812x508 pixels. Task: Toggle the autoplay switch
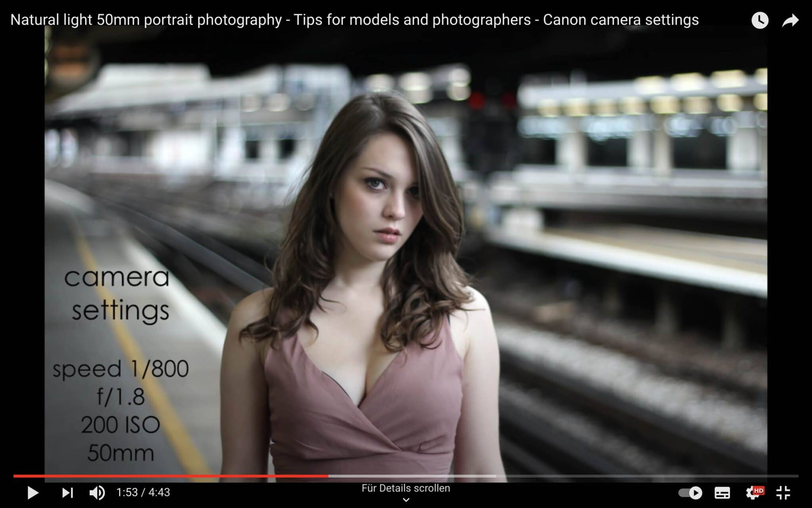click(690, 493)
